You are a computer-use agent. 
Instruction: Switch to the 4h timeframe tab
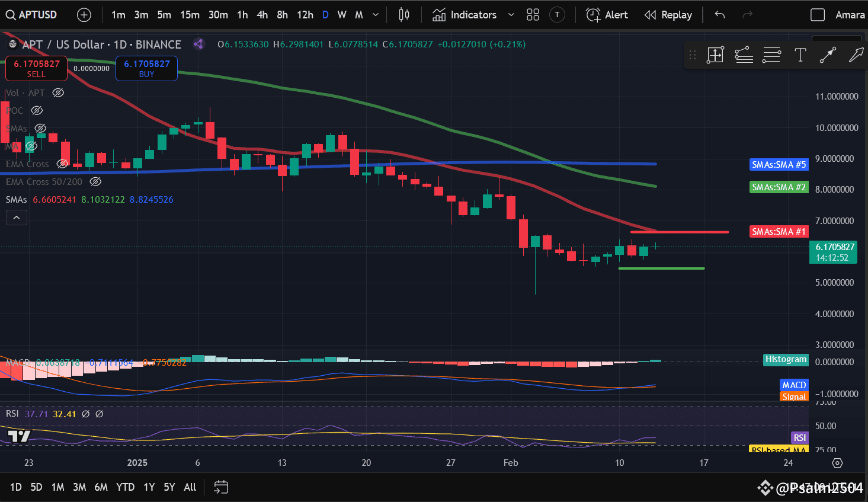tap(262, 14)
